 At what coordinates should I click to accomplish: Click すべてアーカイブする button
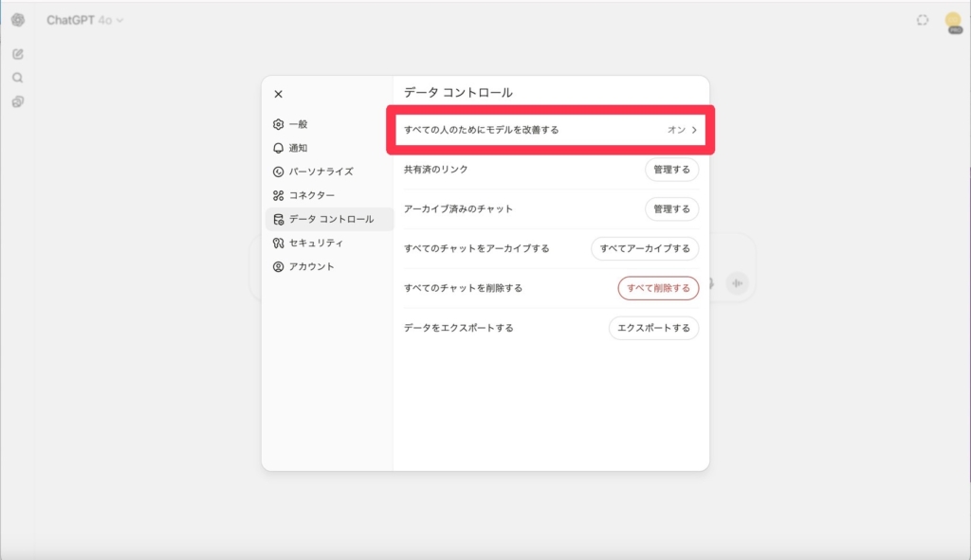tap(645, 249)
